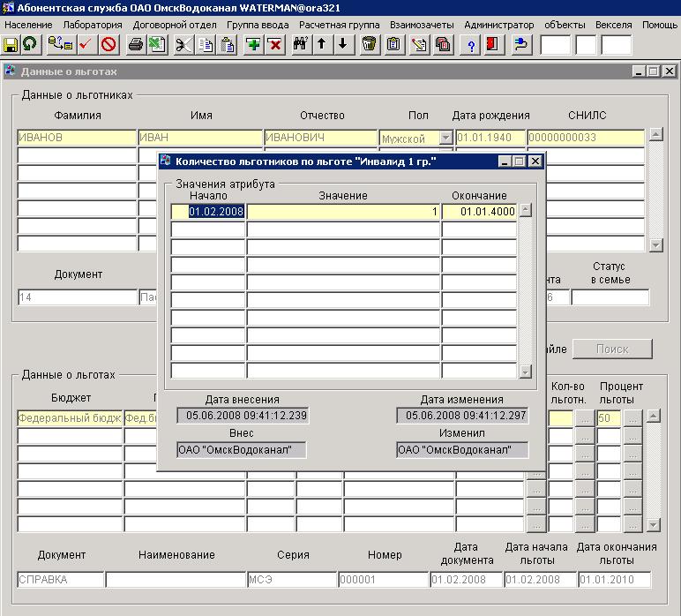Click the red checkmark toolbar icon

click(x=86, y=44)
